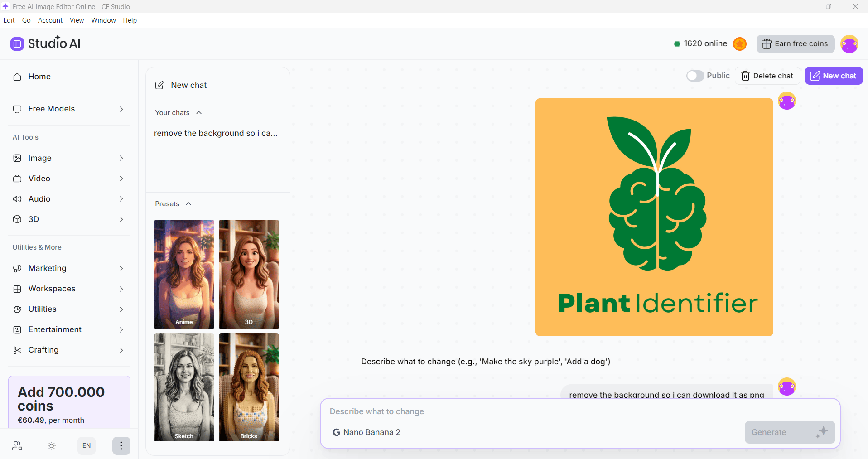Click the 3D cube icon
Image resolution: width=868 pixels, height=459 pixels.
click(x=17, y=219)
